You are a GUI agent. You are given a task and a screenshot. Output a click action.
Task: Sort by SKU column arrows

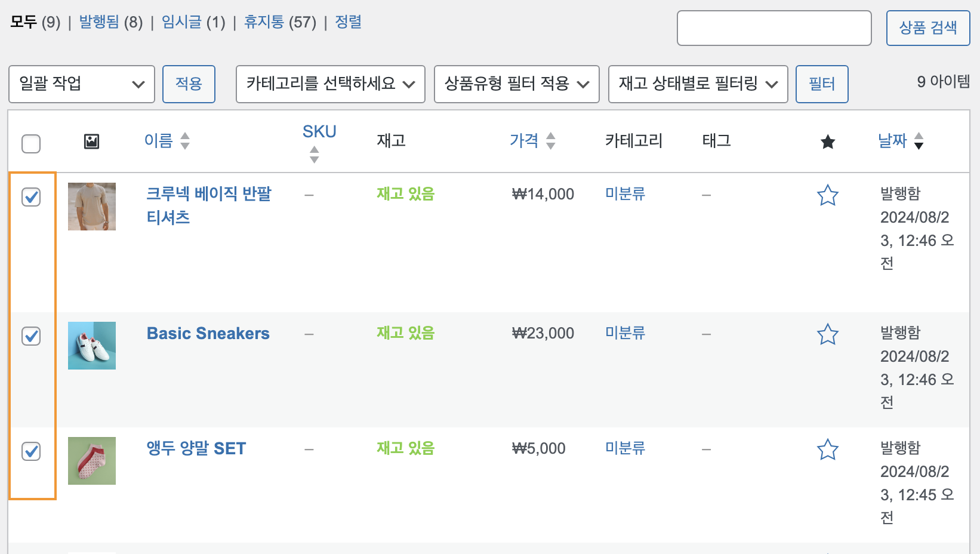(x=315, y=155)
